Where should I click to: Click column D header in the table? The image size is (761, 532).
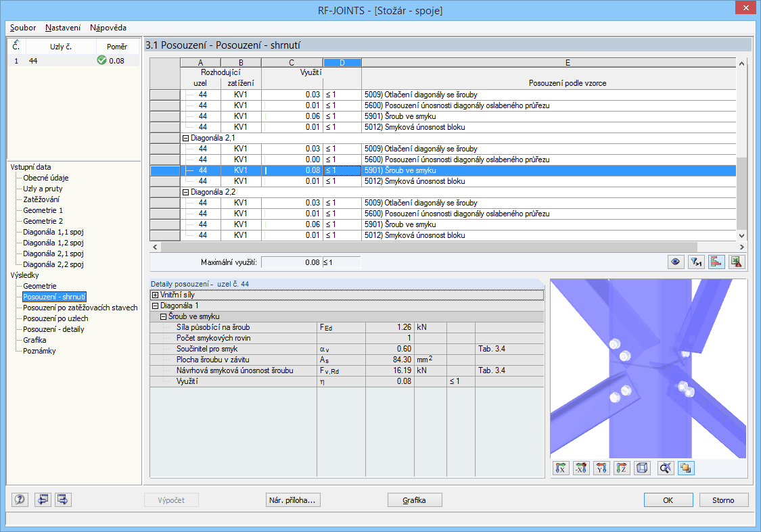[342, 63]
